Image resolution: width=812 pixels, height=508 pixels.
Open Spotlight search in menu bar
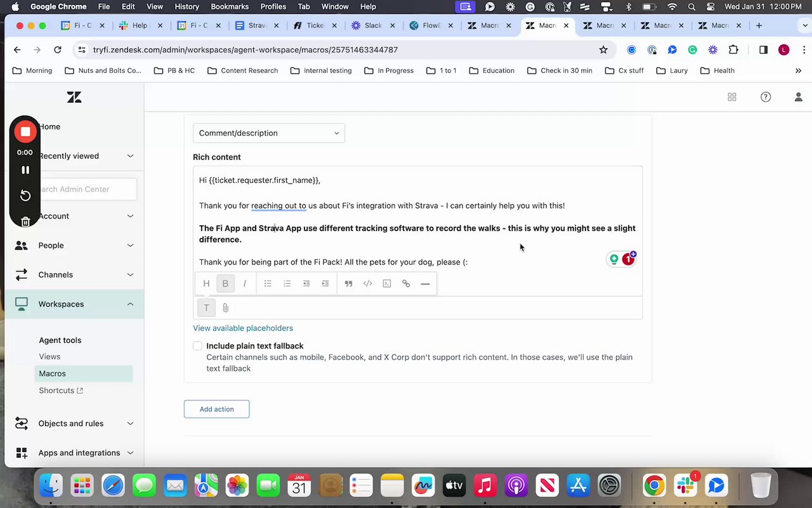(x=691, y=6)
